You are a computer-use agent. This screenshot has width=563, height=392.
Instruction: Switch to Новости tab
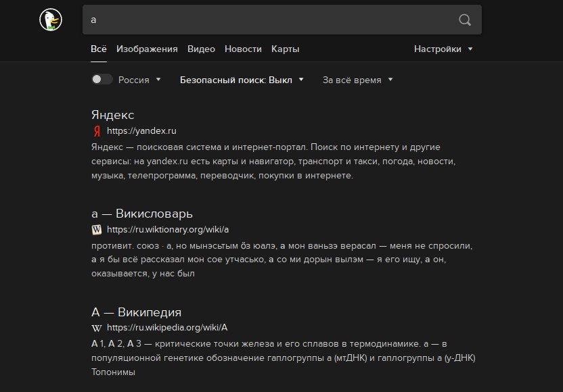(x=243, y=49)
